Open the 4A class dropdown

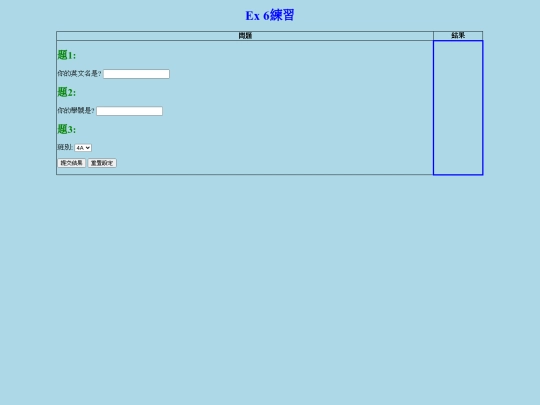(x=83, y=148)
